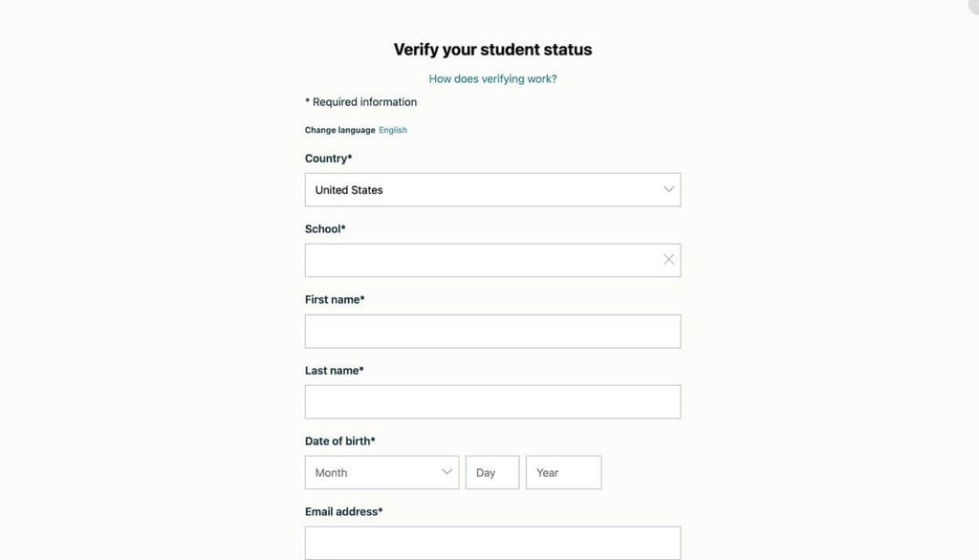
Task: Click the Country field label
Action: tap(328, 158)
